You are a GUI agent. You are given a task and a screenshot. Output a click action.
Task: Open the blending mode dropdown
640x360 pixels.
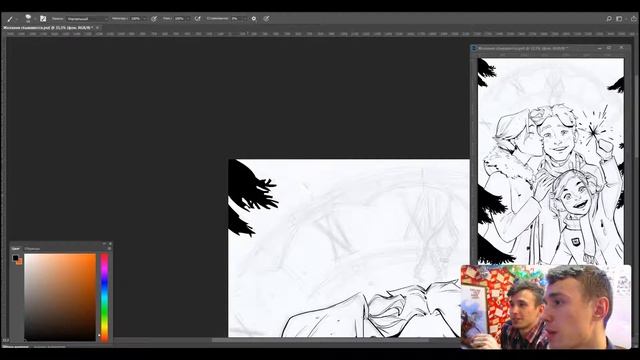click(x=87, y=19)
